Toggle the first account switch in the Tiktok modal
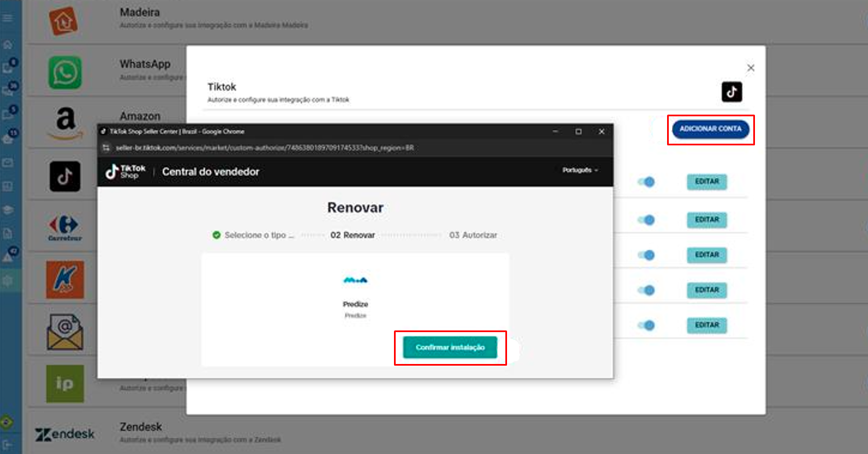 [646, 182]
